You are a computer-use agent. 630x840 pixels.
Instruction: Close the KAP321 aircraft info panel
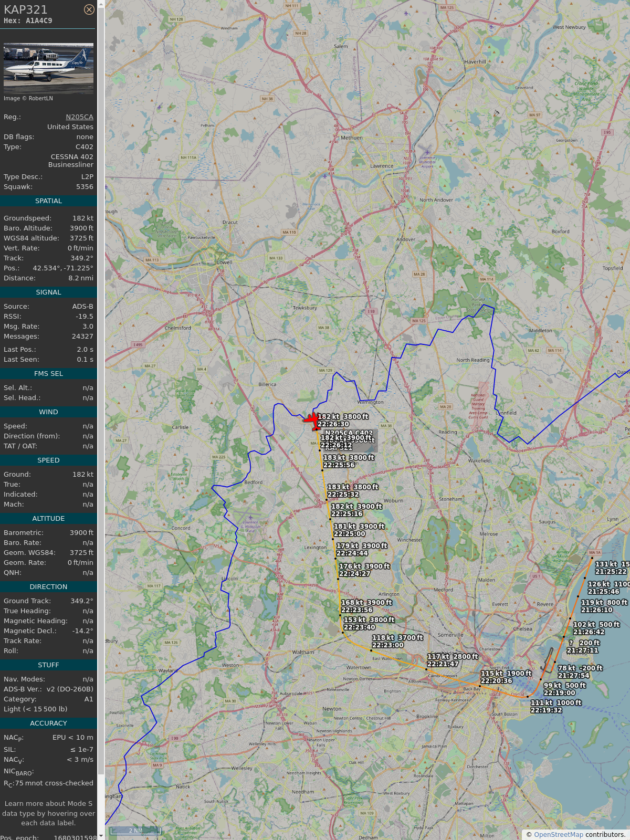(x=89, y=9)
